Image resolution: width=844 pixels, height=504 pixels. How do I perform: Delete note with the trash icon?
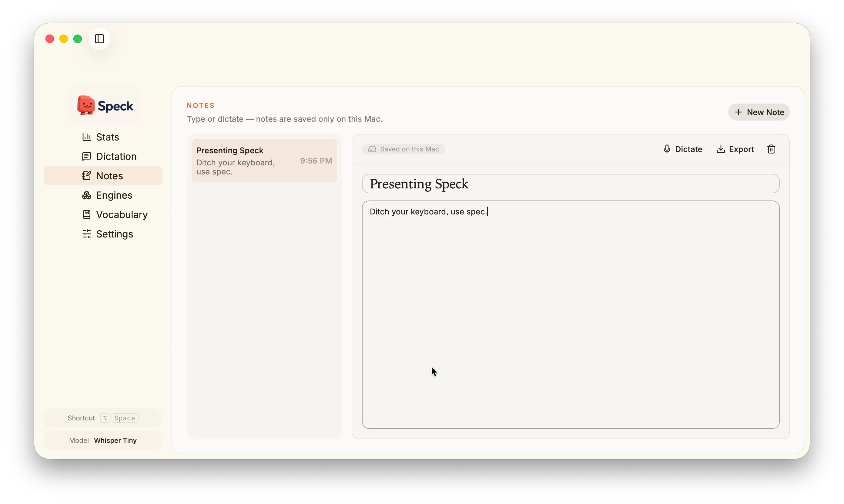(x=771, y=149)
